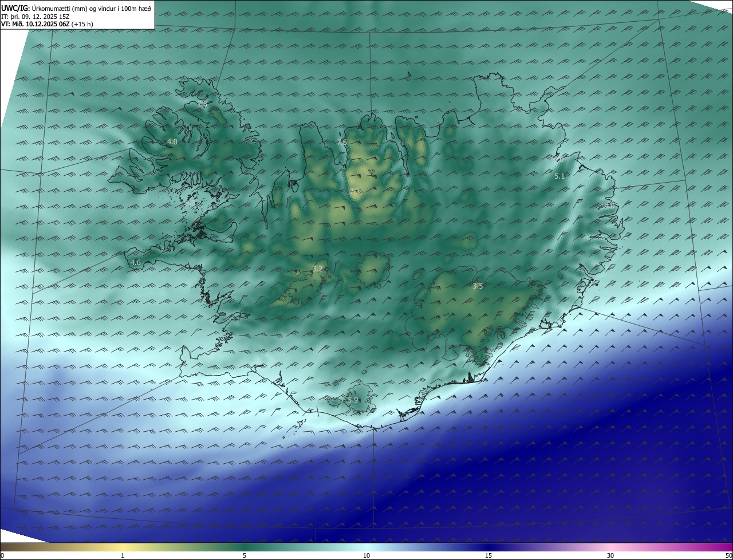Click the legend tick label 10
This screenshot has width=733, height=560.
(x=366, y=556)
